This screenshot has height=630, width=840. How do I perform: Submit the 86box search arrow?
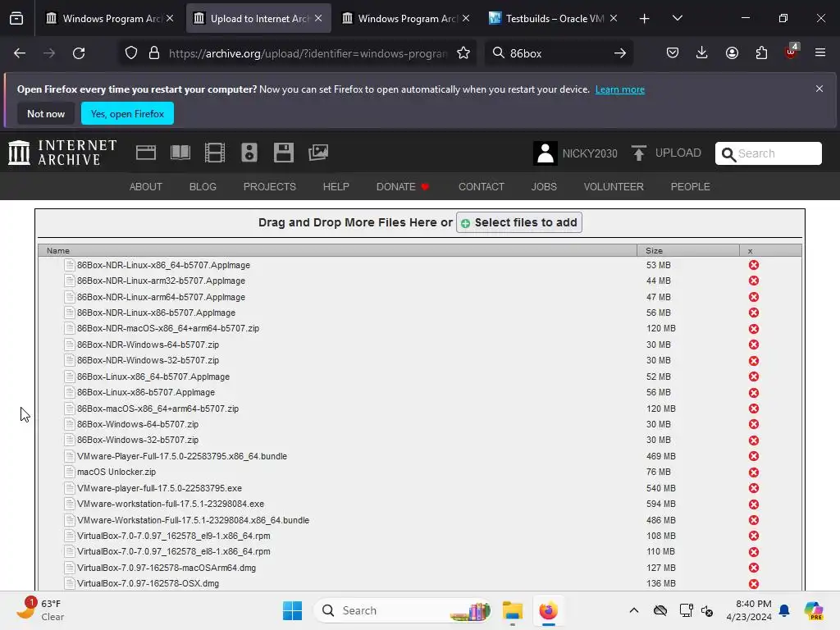[x=620, y=53]
